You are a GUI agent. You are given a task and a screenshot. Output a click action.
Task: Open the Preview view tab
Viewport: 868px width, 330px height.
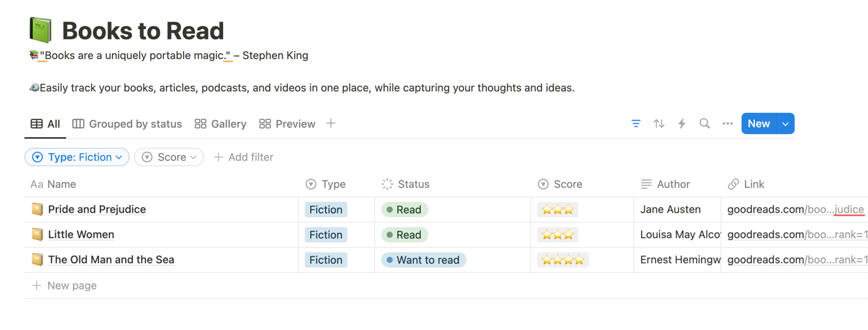(x=287, y=124)
